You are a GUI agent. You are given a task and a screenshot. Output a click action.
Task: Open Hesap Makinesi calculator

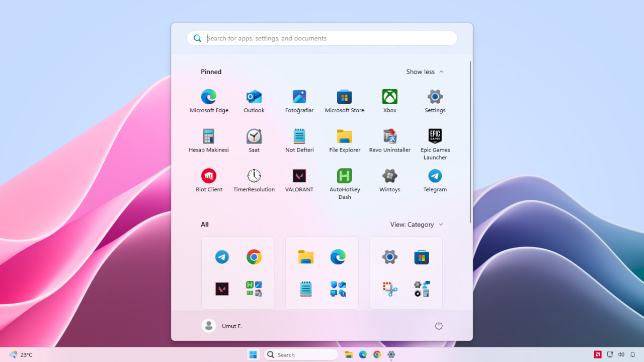click(x=209, y=141)
